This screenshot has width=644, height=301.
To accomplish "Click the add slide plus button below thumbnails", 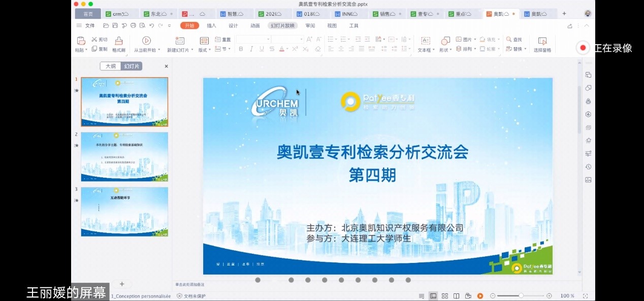I will pos(122,284).
